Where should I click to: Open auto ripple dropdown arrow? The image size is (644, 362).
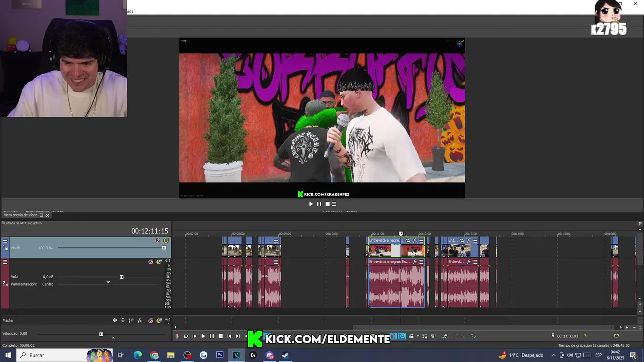(x=417, y=336)
